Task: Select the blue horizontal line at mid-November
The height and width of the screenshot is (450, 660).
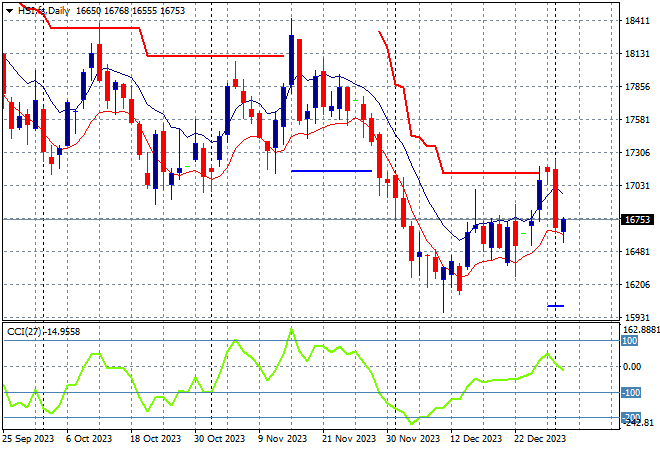Action: 331,171
